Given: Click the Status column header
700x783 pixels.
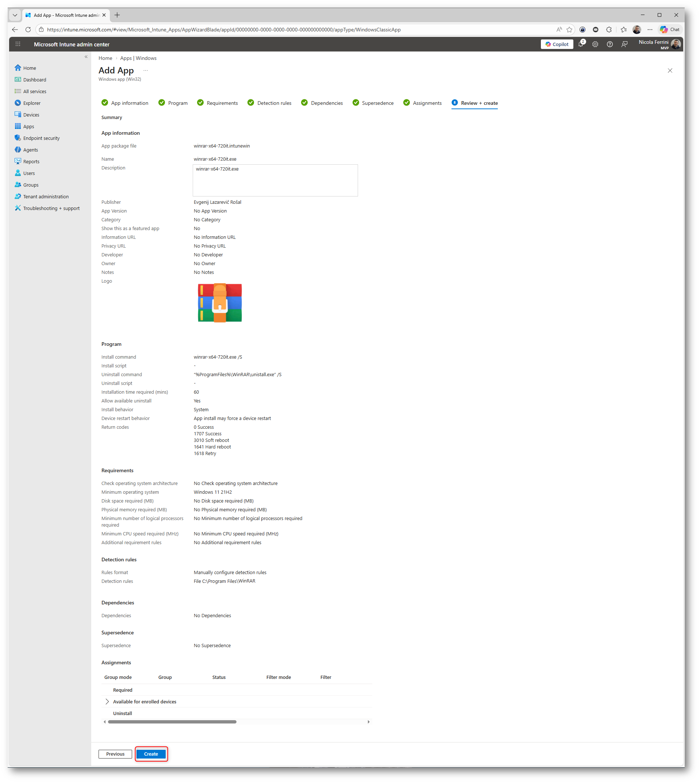Looking at the screenshot, I should 219,677.
